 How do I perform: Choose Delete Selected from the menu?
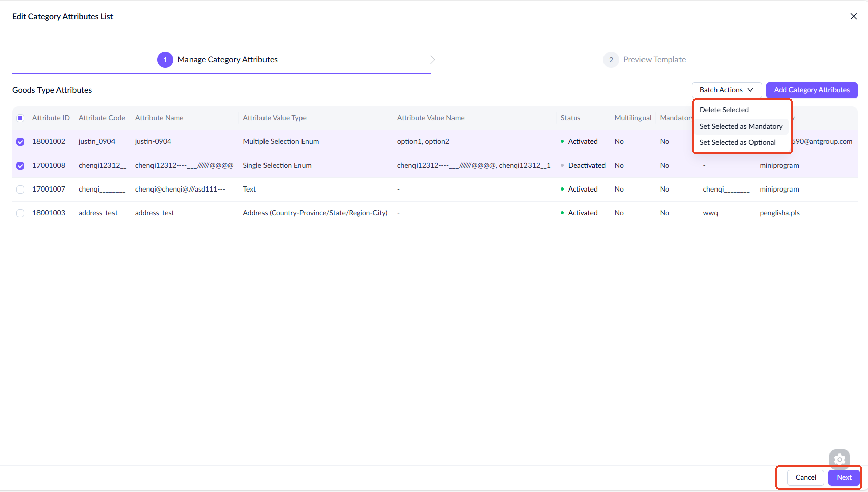(724, 110)
